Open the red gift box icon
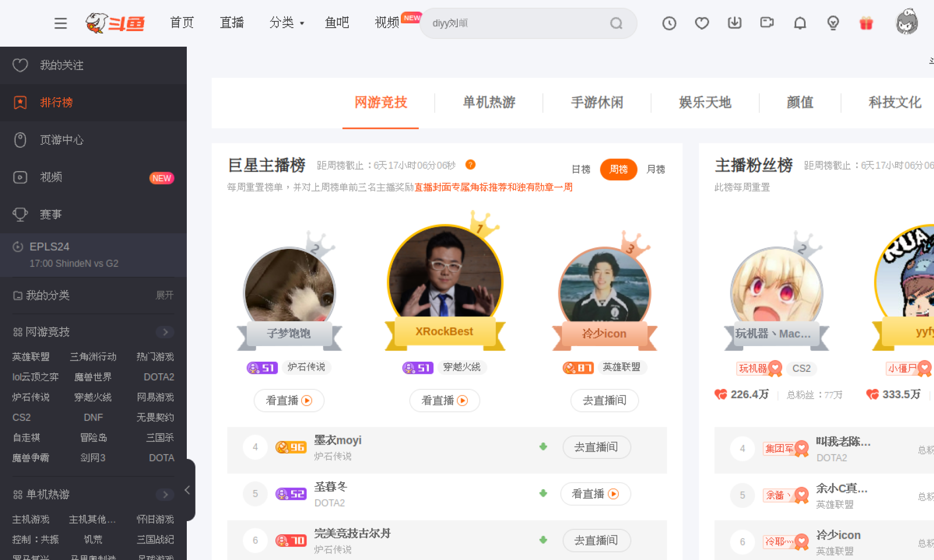The width and height of the screenshot is (934, 560). pyautogui.click(x=866, y=23)
